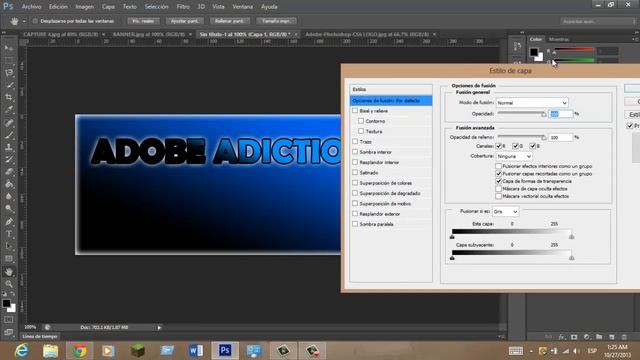Open Línea de tiempo panel tab
This screenshot has width=640, height=360.
click(x=40, y=336)
